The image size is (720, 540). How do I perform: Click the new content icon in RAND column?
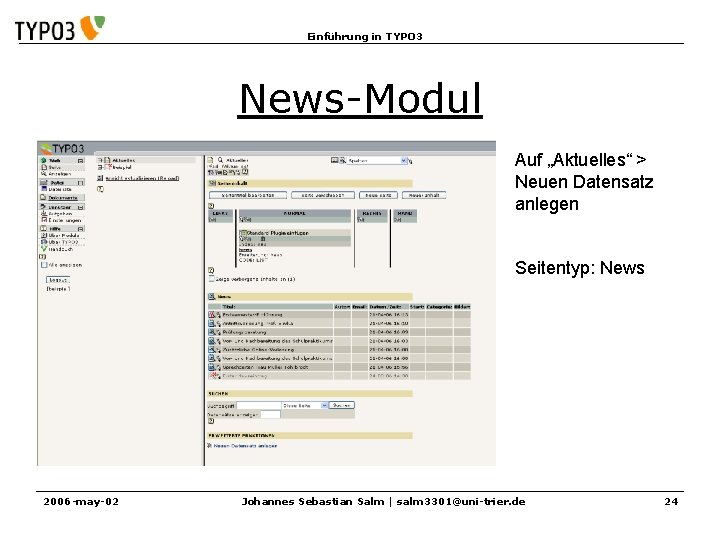tap(397, 220)
